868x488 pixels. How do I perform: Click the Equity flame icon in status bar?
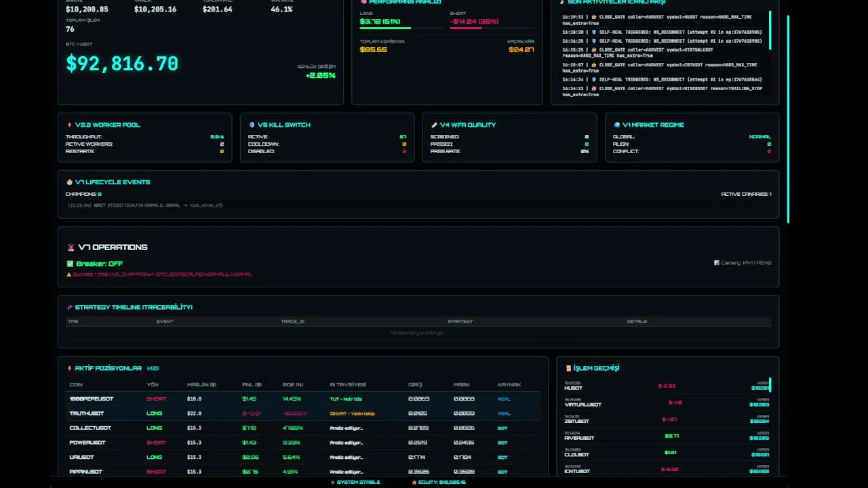[414, 483]
